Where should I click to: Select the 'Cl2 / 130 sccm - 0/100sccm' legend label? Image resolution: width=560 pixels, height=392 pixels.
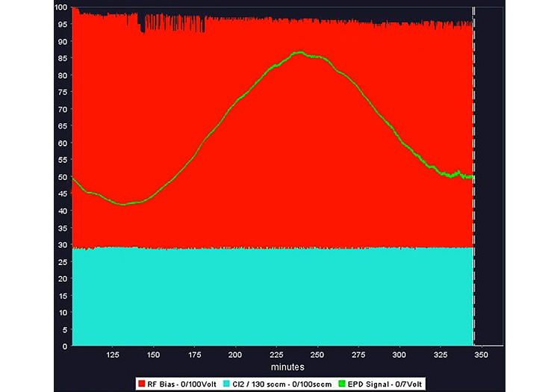pos(281,384)
